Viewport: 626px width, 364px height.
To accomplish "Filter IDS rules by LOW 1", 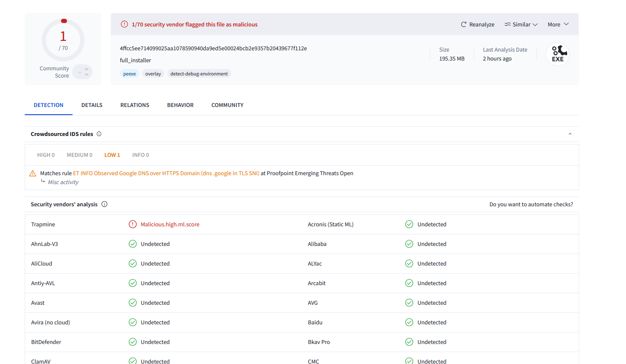I will click(x=112, y=155).
